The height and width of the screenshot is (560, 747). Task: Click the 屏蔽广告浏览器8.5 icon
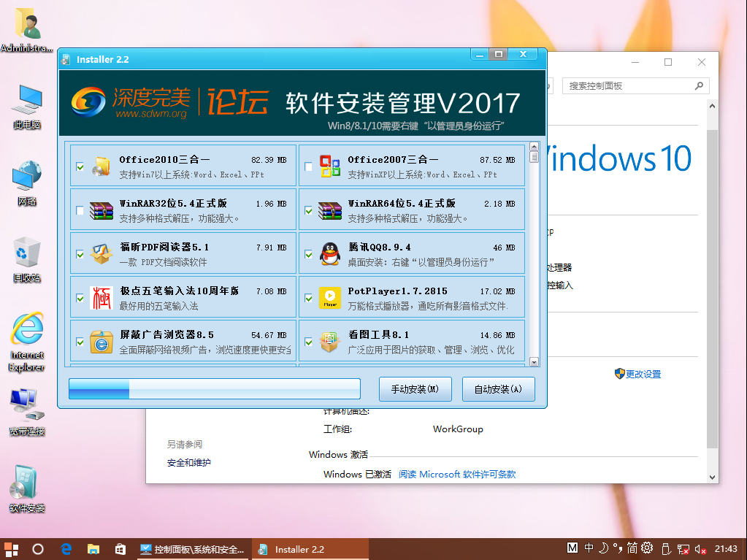[101, 342]
